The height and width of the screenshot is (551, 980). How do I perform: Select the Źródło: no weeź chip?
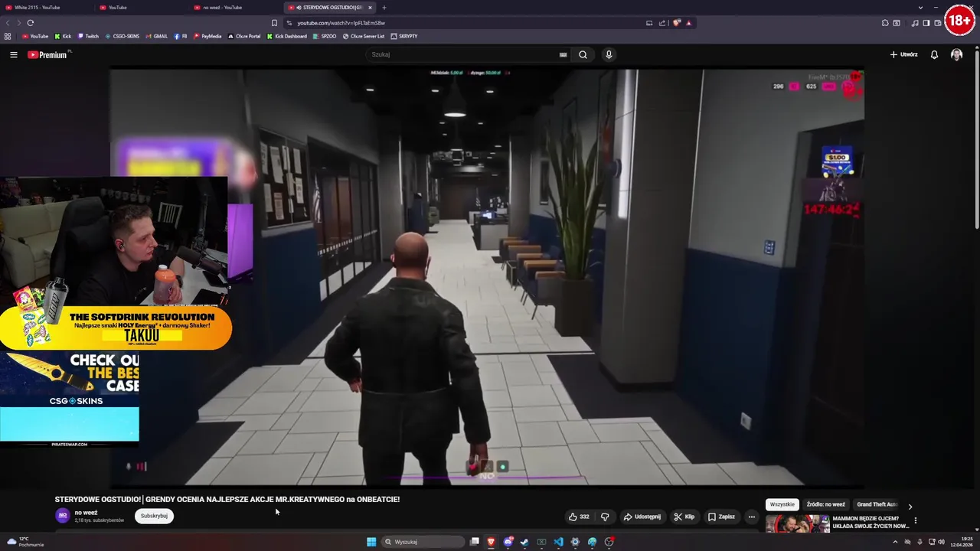(825, 504)
